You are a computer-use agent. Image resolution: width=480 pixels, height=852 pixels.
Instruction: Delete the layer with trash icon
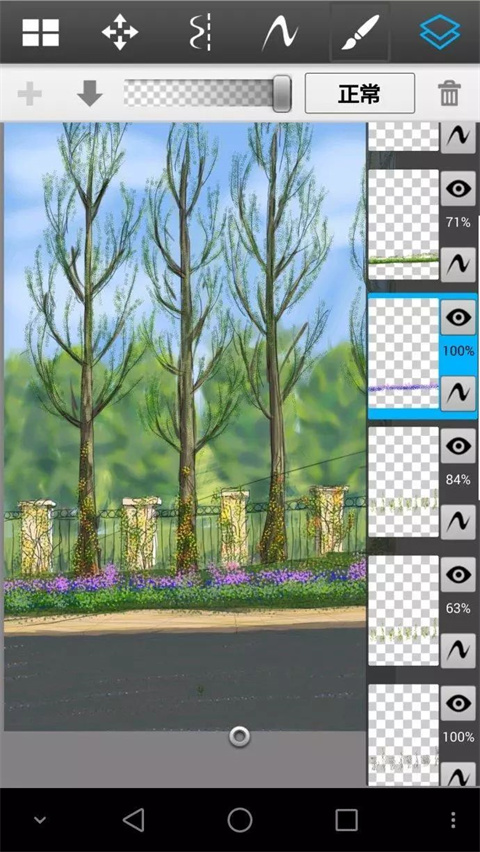pyautogui.click(x=450, y=94)
